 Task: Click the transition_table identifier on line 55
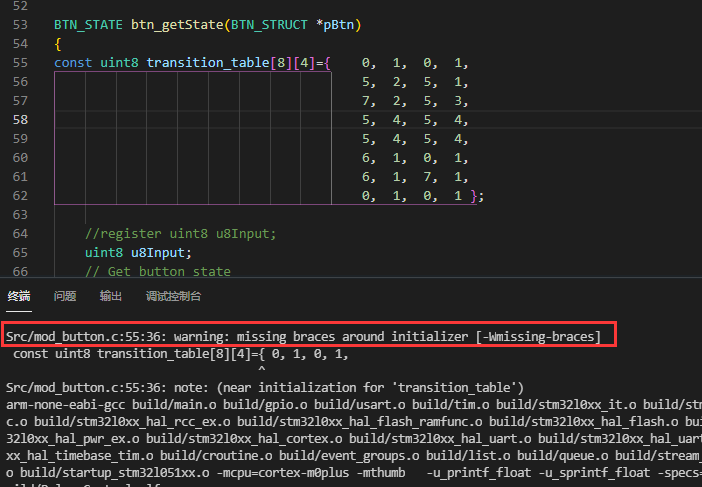pos(208,63)
